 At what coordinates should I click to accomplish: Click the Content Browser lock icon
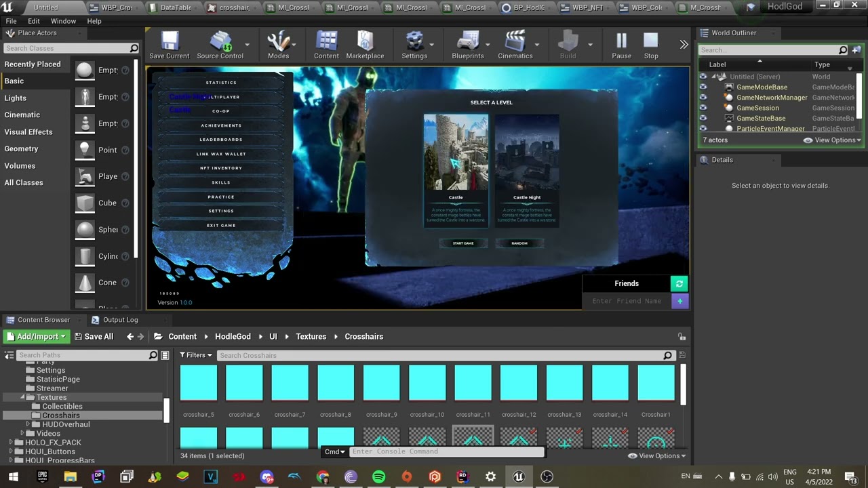pyautogui.click(x=682, y=337)
